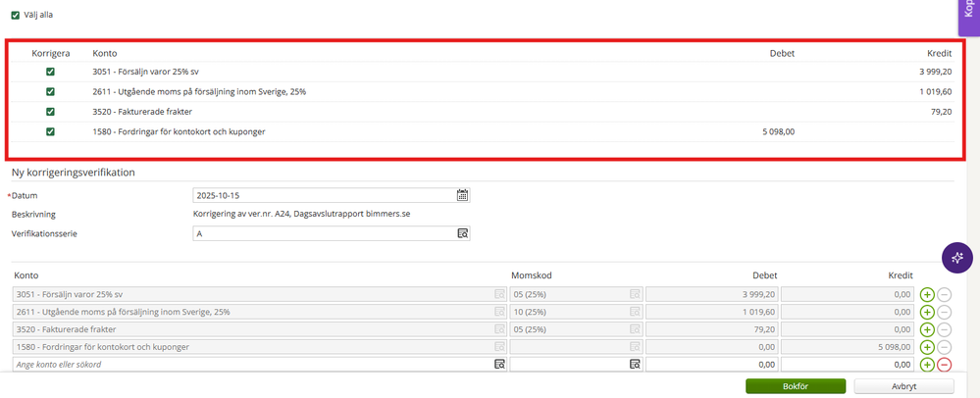Click the Korrigering av ver.nr. A24 description text
The width and height of the screenshot is (980, 398).
point(303,214)
